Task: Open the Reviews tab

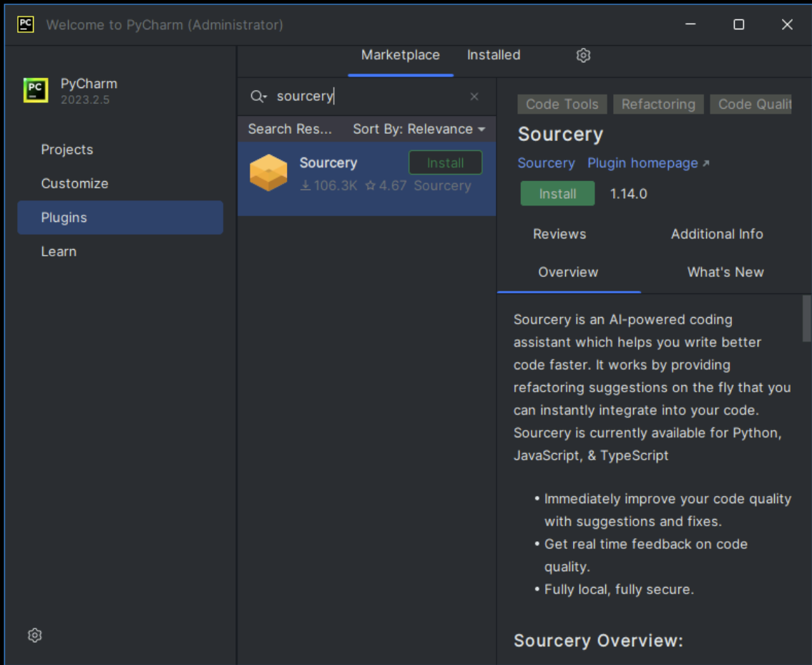Action: click(559, 234)
